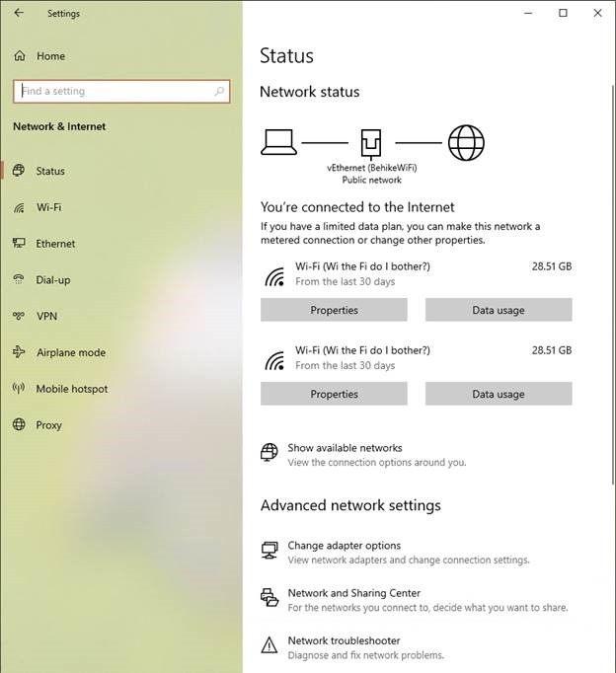Select Ethernet in the sidebar
Screen dimensions: 616x673
pos(55,244)
